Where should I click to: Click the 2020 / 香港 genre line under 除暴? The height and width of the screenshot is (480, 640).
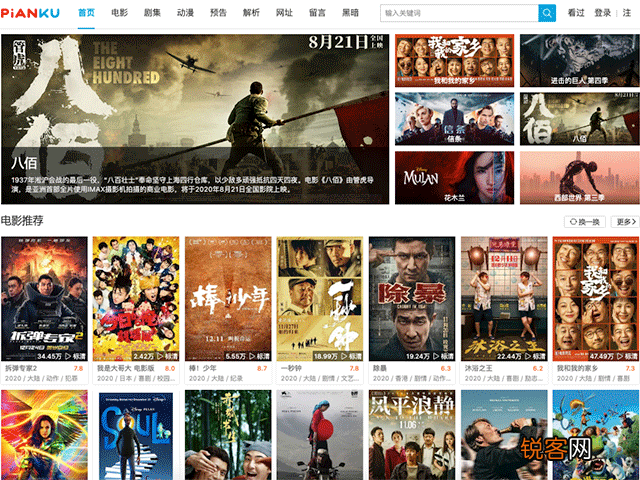(411, 378)
